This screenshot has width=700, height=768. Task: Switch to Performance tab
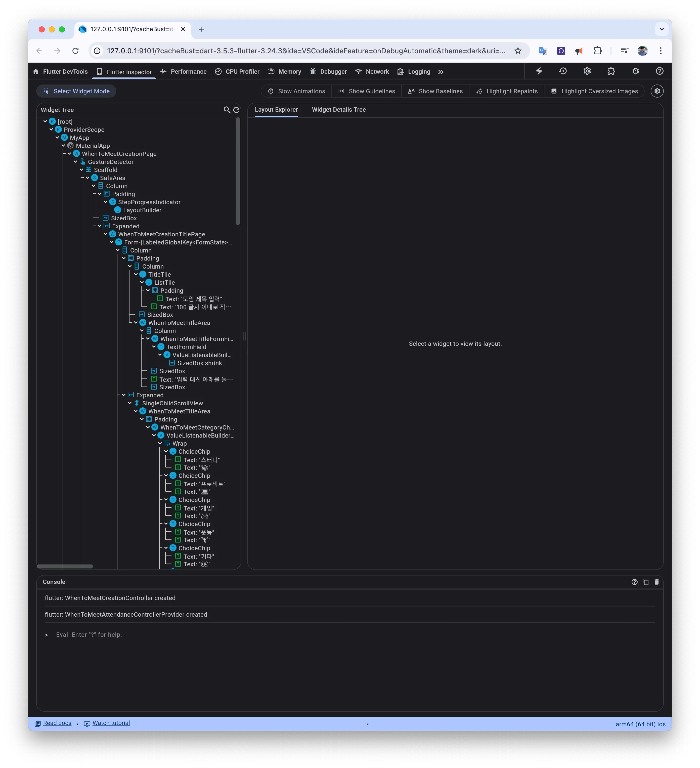click(x=184, y=72)
